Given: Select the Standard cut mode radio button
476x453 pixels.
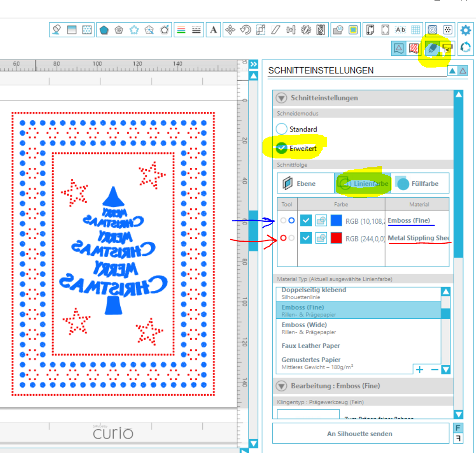Looking at the screenshot, I should (x=282, y=129).
